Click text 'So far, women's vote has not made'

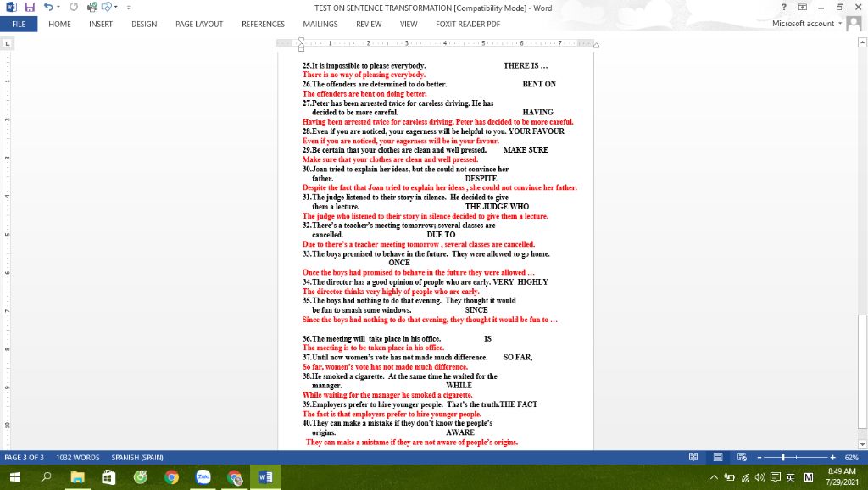(x=359, y=366)
